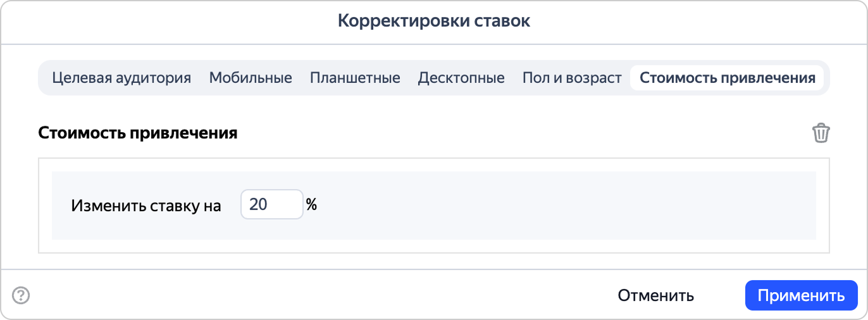Focus the bid percentage field showing 20
The width and height of the screenshot is (868, 320).
point(272,205)
